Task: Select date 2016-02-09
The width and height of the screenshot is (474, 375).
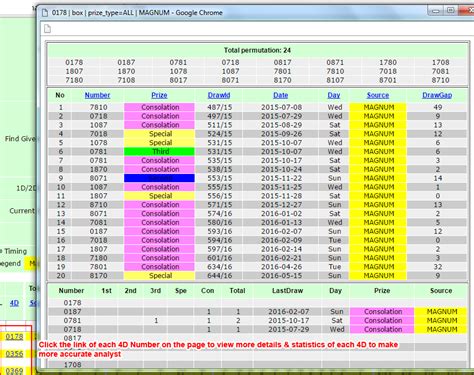Action: (281, 240)
